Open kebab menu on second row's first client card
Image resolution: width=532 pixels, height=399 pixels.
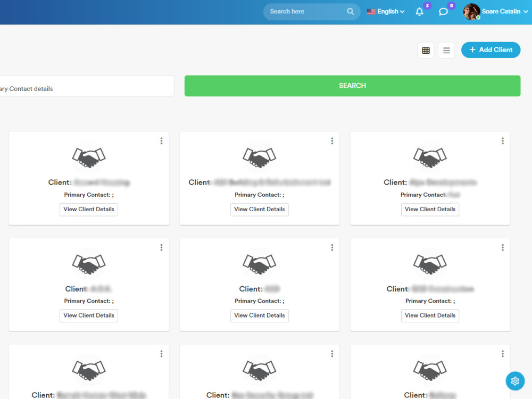pyautogui.click(x=162, y=248)
